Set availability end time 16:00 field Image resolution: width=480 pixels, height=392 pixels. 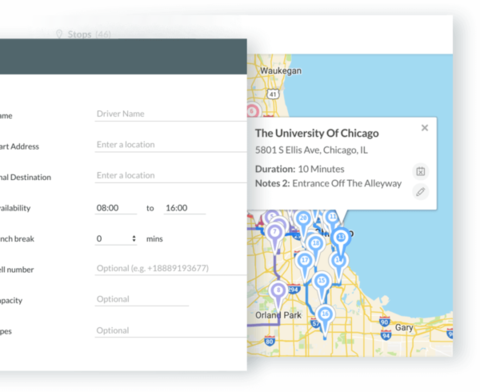click(185, 208)
